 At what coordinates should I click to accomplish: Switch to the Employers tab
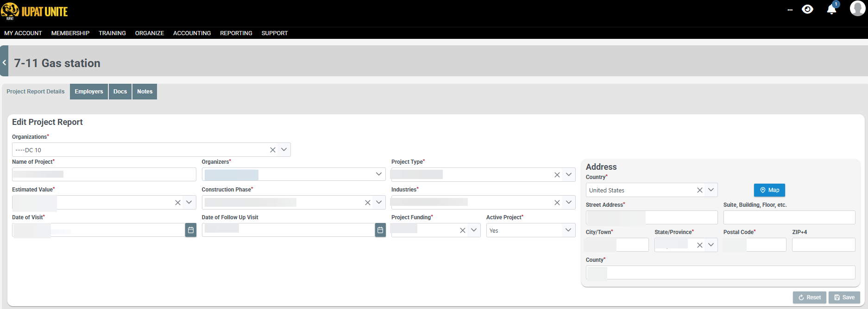coord(89,92)
